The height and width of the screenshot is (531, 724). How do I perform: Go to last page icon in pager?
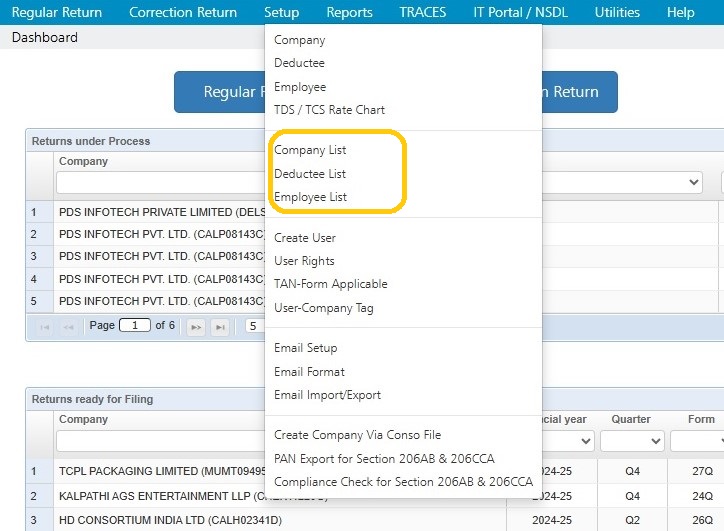[x=220, y=327]
